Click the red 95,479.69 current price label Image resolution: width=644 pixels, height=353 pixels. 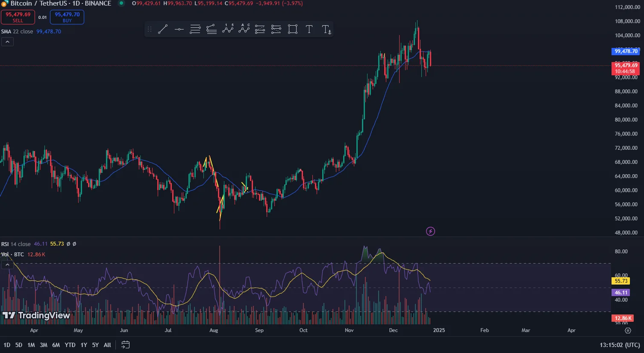tap(626, 68)
